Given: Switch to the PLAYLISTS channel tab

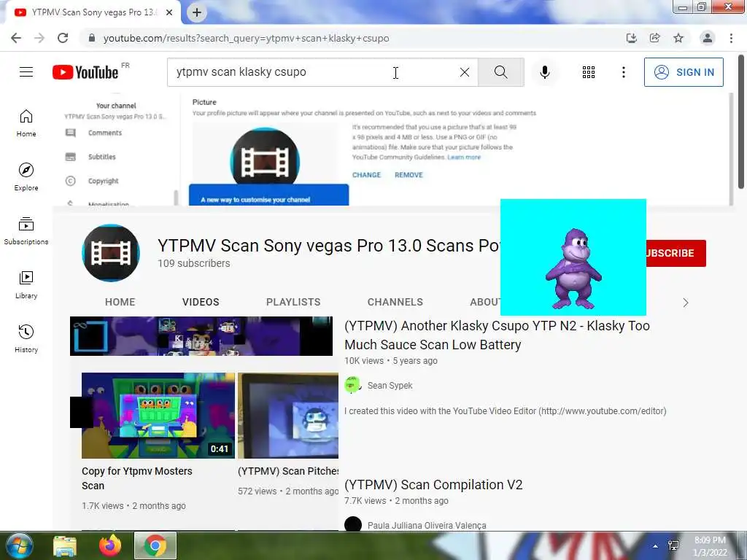Looking at the screenshot, I should [293, 302].
